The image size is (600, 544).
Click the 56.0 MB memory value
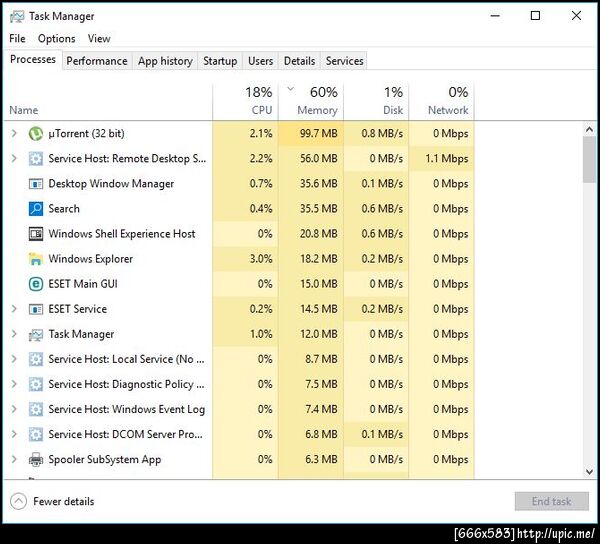pyautogui.click(x=318, y=159)
